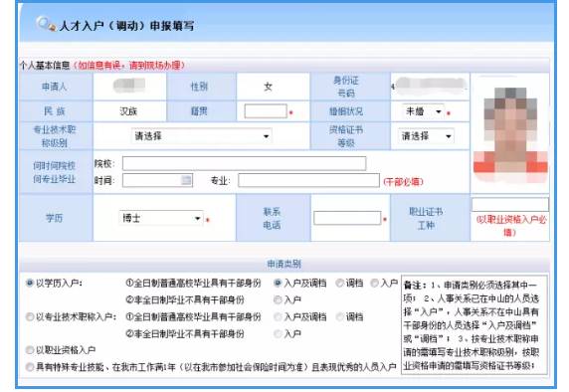This screenshot has height=392, width=569.
Task: Expand the 学历 dropdown showing 博士
Action: (160, 218)
